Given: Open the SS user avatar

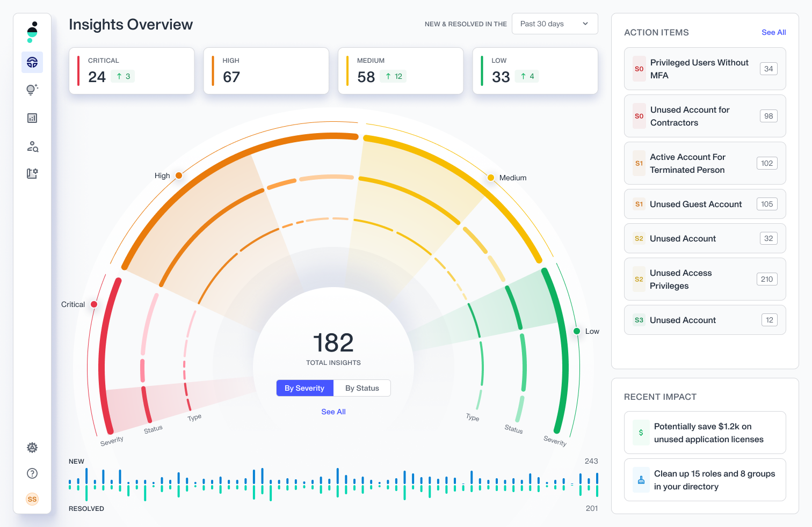Looking at the screenshot, I should point(32,499).
